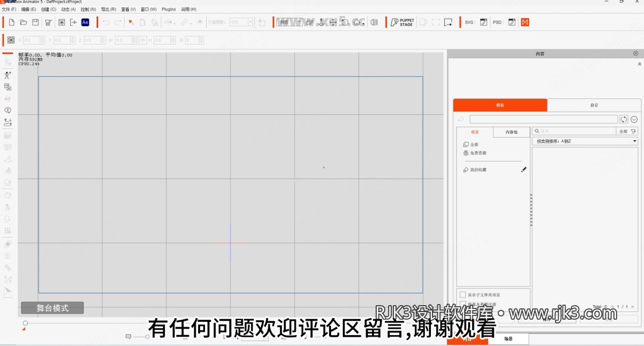Click the export arrow icon
Viewport: 644px width, 346px height.
click(74, 23)
